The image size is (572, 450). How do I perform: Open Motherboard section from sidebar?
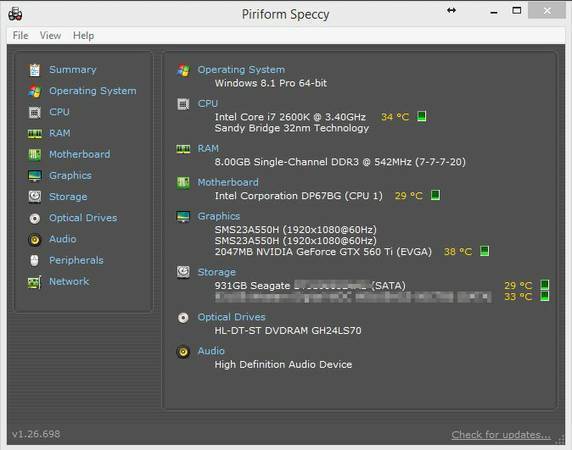tap(80, 154)
